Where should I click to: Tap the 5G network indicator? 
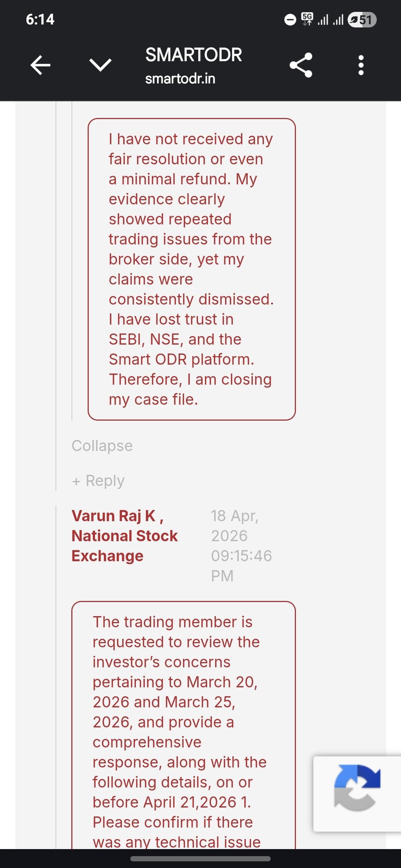point(307,19)
